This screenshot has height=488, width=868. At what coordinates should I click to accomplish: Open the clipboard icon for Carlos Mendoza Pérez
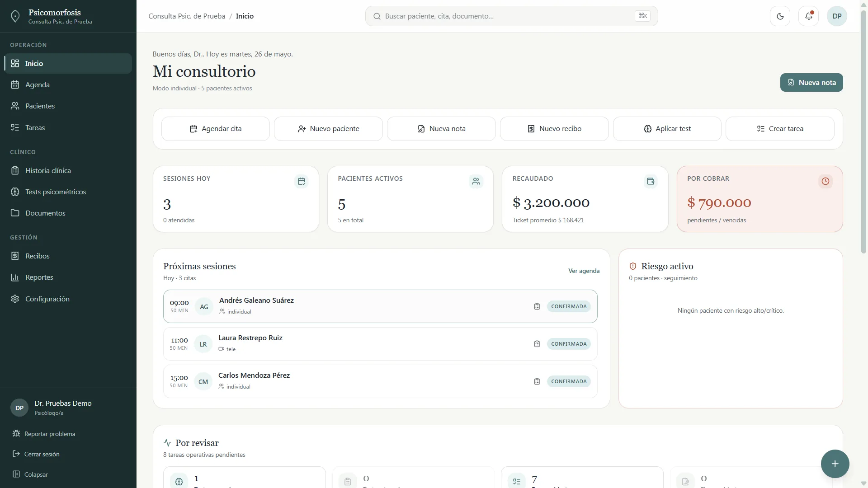(x=537, y=381)
